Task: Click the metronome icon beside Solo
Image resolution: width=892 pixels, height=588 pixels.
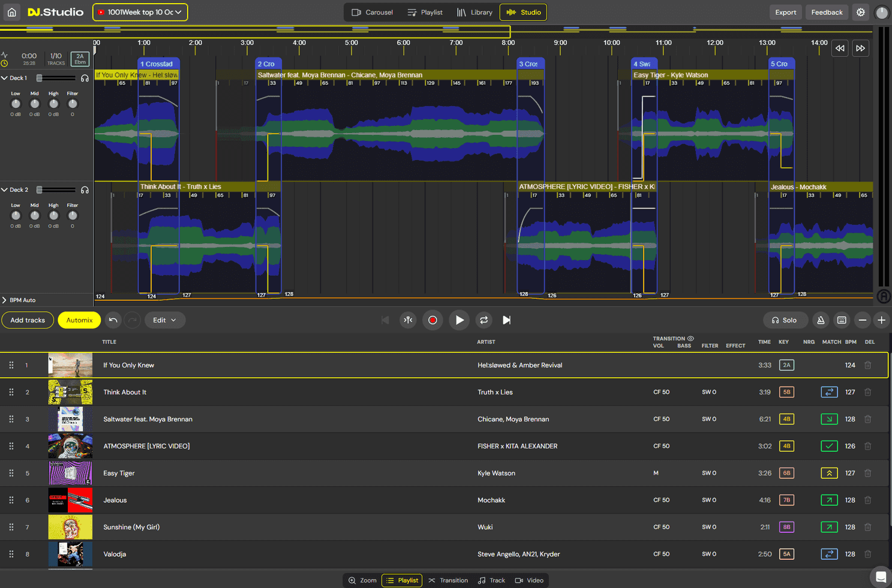Action: click(821, 320)
